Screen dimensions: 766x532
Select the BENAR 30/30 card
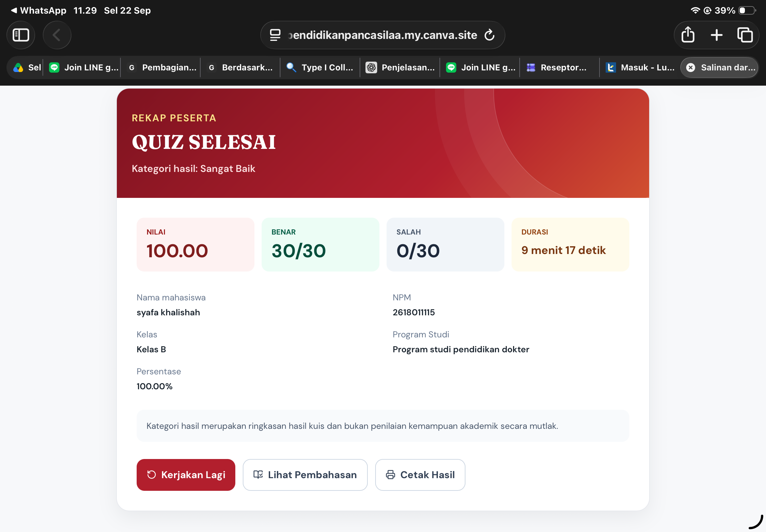point(320,244)
